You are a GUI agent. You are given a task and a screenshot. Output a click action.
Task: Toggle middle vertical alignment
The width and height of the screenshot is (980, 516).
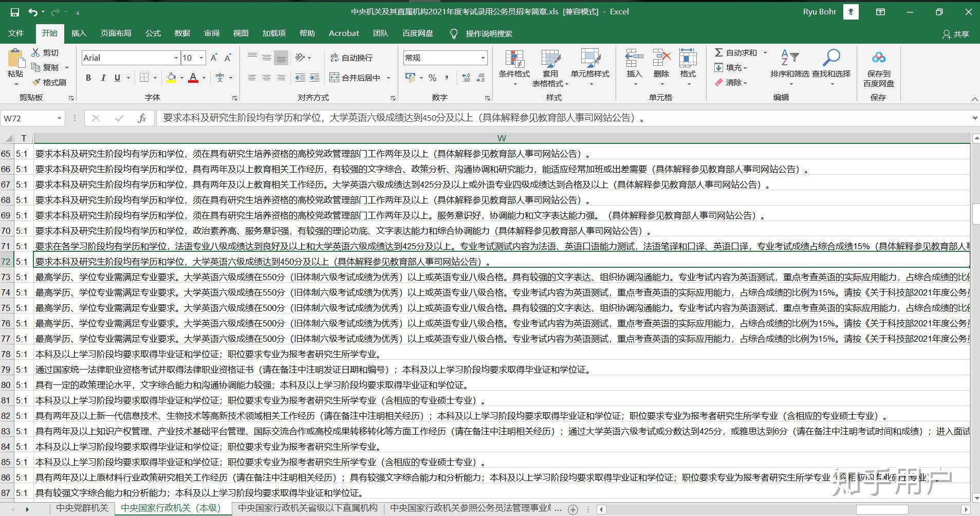[x=266, y=58]
